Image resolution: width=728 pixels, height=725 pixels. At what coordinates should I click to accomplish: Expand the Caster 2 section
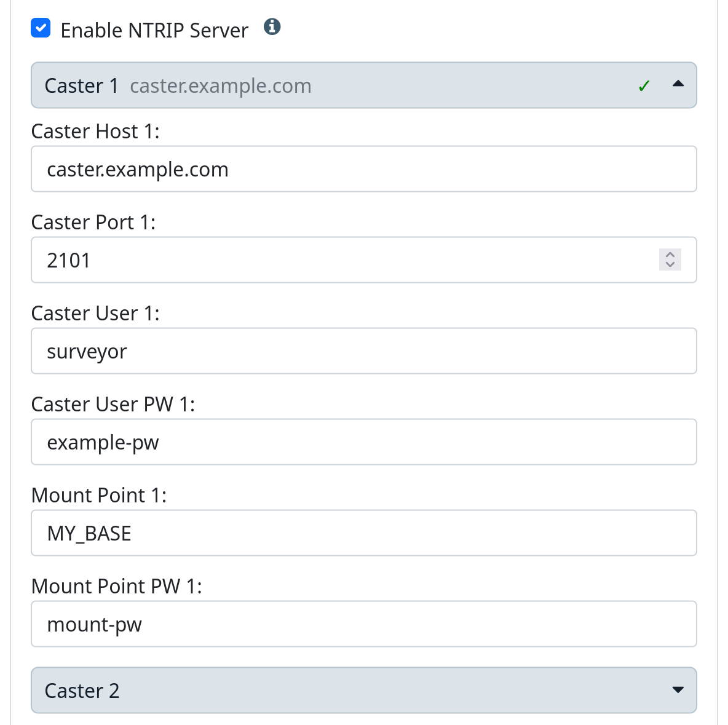[363, 690]
